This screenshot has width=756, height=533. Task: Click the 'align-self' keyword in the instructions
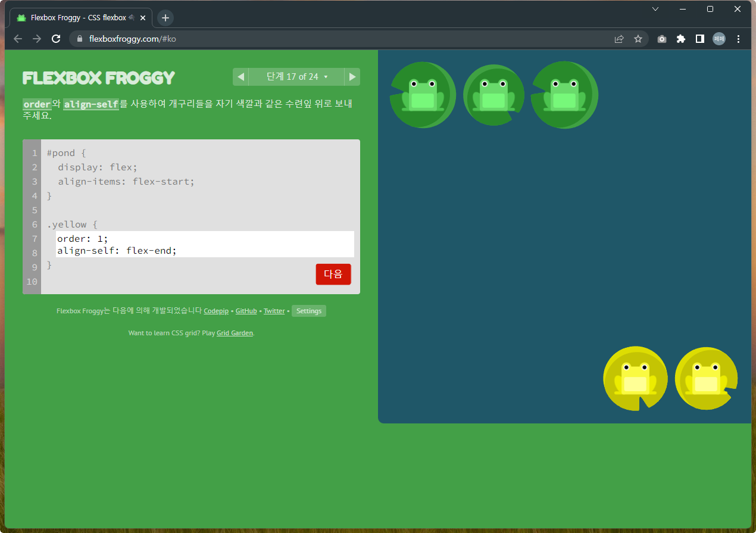point(91,104)
